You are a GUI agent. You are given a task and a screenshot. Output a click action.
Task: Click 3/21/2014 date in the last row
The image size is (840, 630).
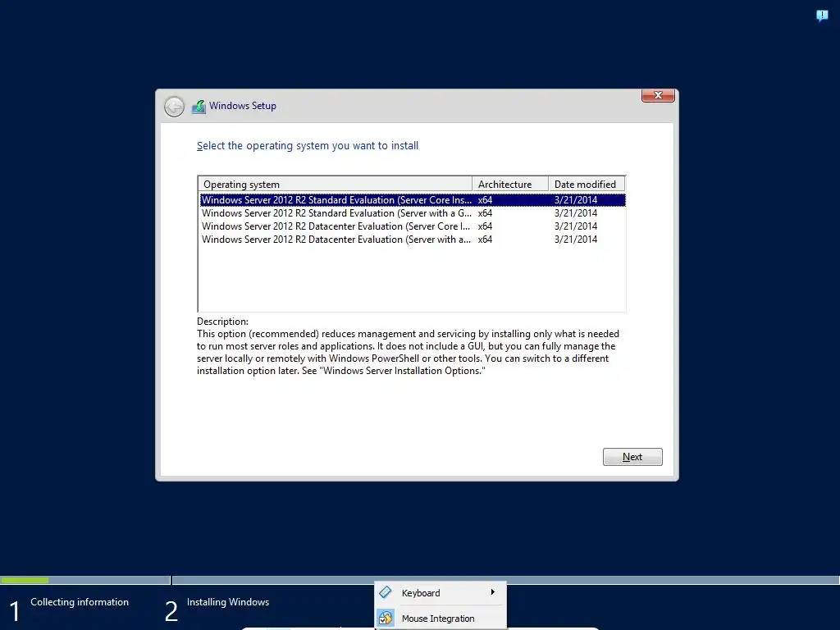(x=575, y=240)
